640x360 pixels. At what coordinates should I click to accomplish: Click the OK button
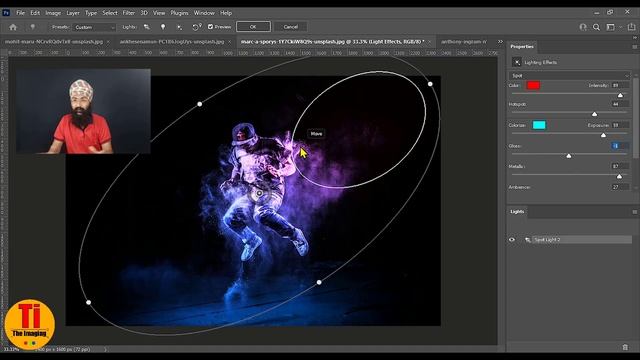coord(253,27)
